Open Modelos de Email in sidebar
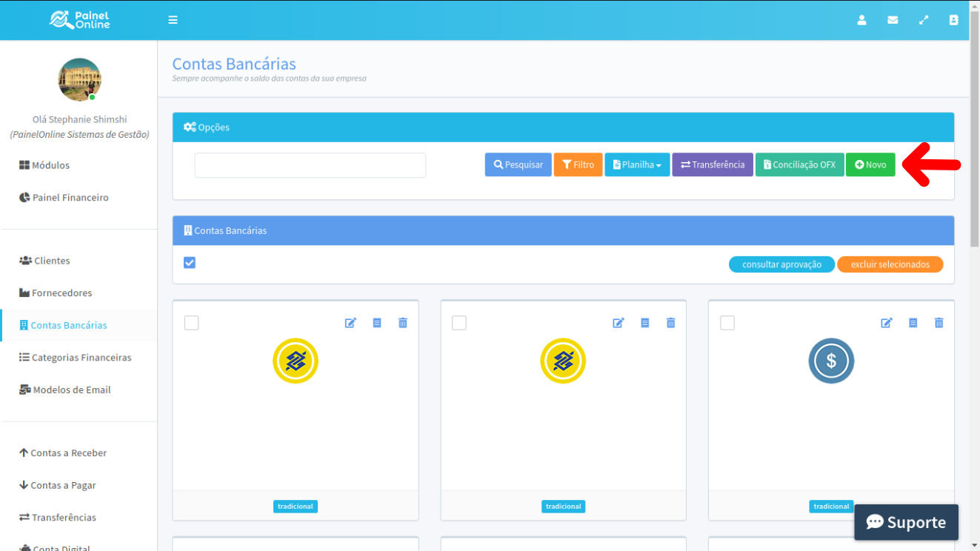Screen dimensions: 980x551 64,390
